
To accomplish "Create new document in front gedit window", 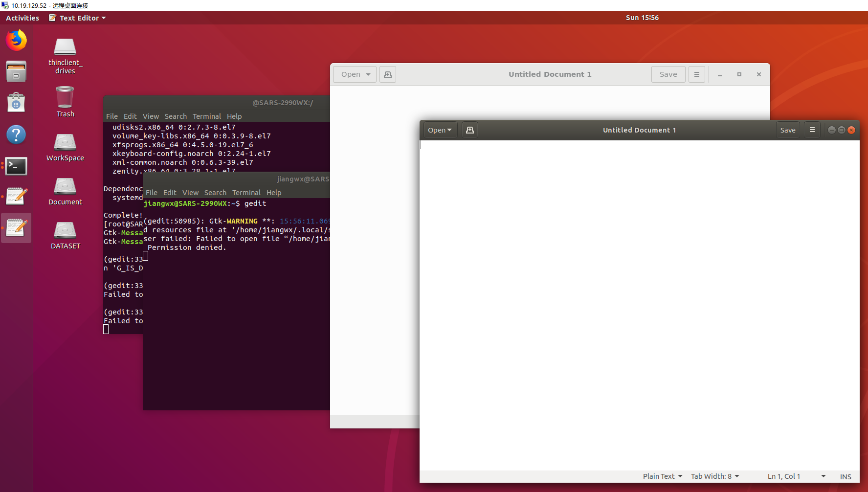I will 470,130.
